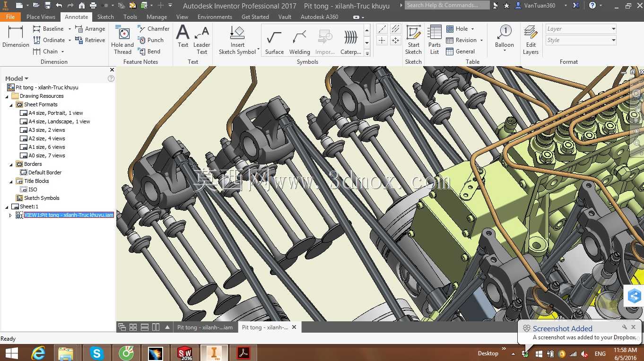Screen dimensions: 644x361
Task: Insert a Welding symbol
Action: (299, 42)
